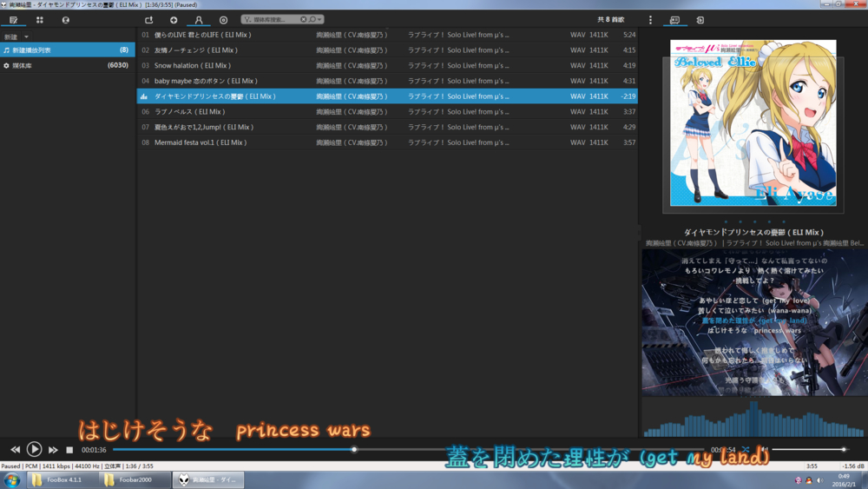Click the seek bar progress handle
Image resolution: width=868 pixels, height=489 pixels.
click(x=354, y=449)
